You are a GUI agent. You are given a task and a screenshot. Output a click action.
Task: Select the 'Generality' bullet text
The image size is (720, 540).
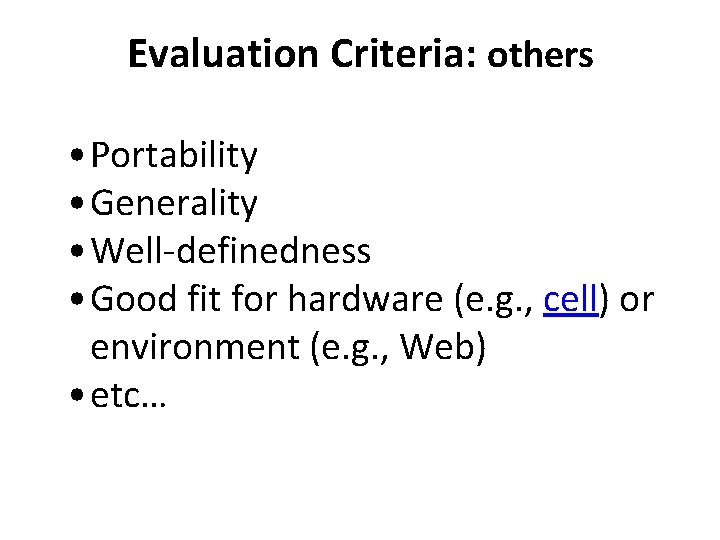point(174,204)
